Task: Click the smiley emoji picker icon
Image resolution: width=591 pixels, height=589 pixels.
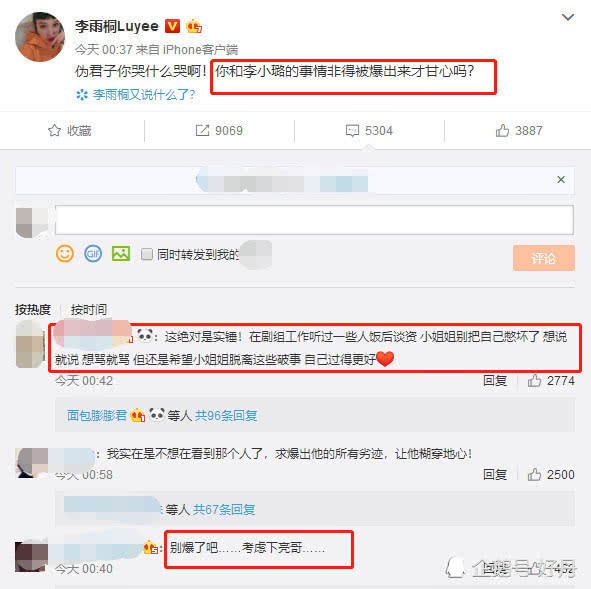Action: tap(64, 253)
